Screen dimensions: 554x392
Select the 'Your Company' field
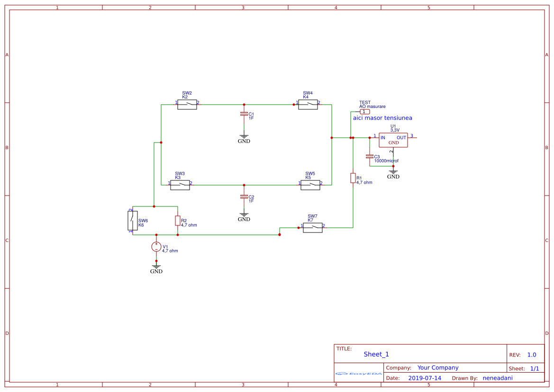coord(437,368)
